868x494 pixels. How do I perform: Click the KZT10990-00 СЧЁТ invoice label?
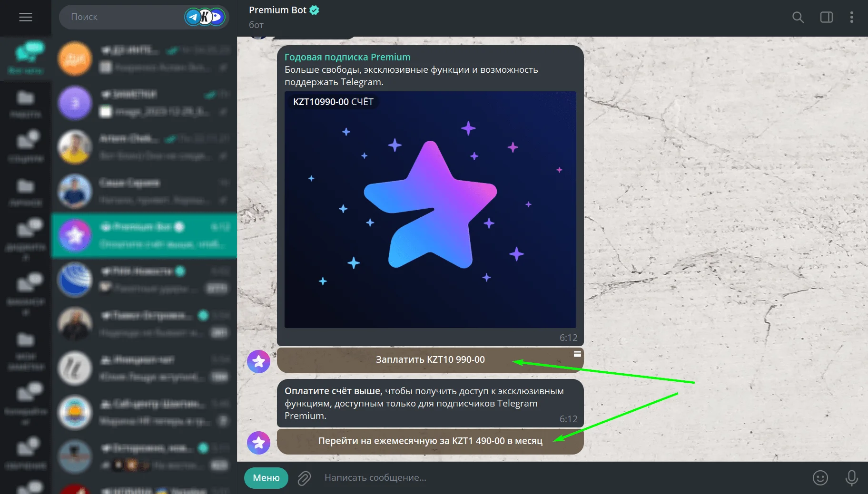click(333, 102)
